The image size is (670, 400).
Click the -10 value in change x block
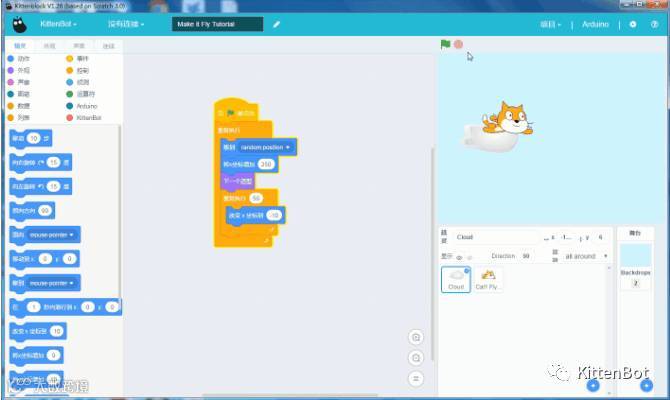273,215
